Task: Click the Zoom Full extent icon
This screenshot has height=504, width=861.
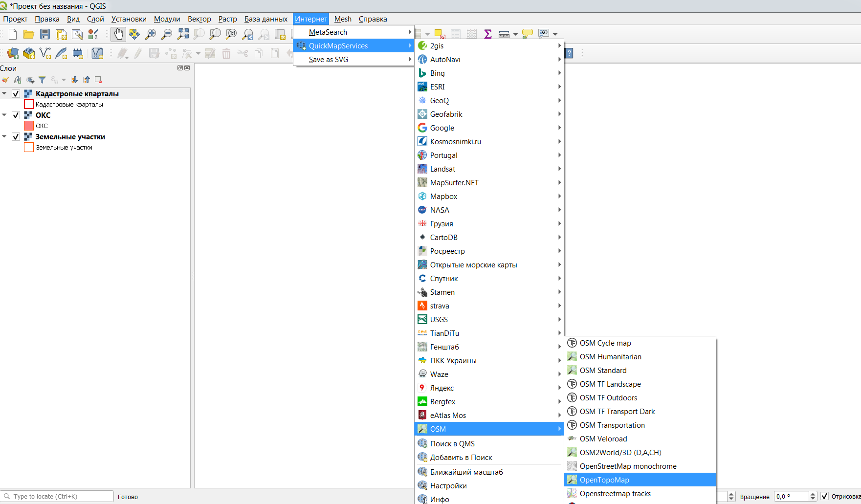Action: 183,34
